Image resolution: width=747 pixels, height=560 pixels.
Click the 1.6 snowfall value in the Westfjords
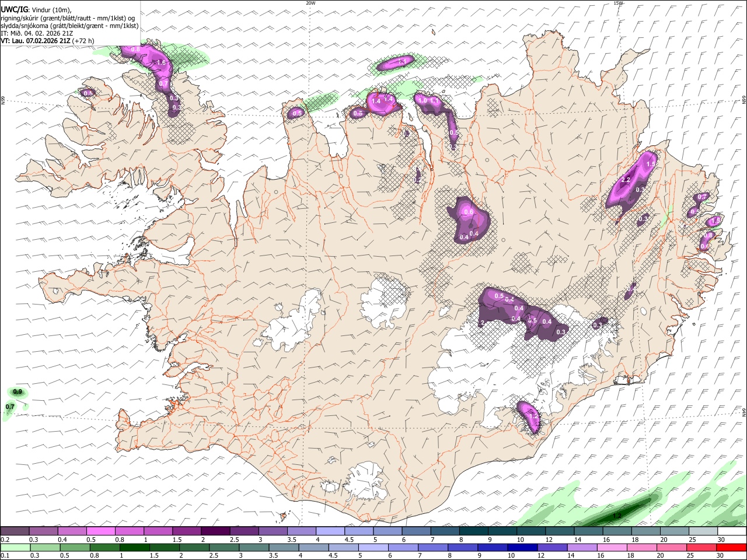[x=162, y=62]
